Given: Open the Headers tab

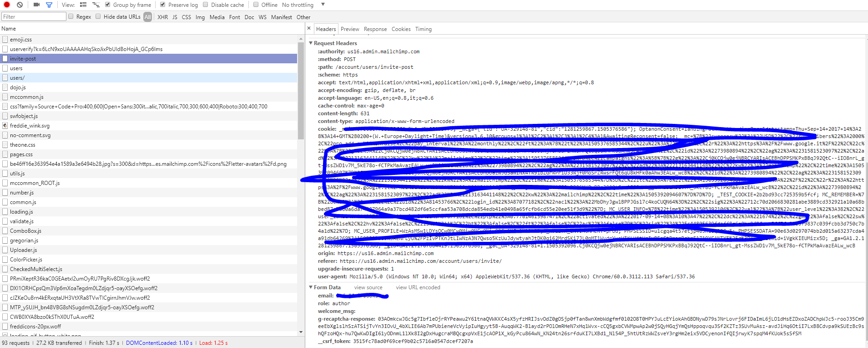Looking at the screenshot, I should tap(326, 29).
